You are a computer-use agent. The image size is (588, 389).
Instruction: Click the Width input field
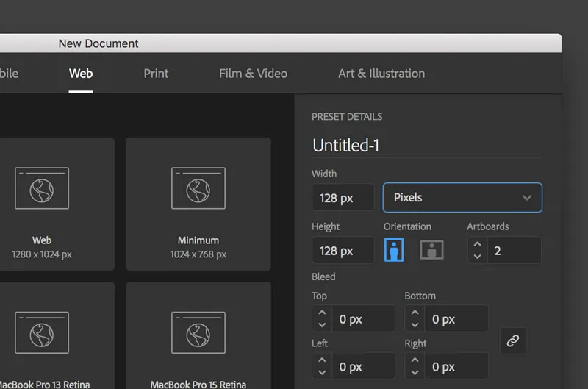(343, 198)
